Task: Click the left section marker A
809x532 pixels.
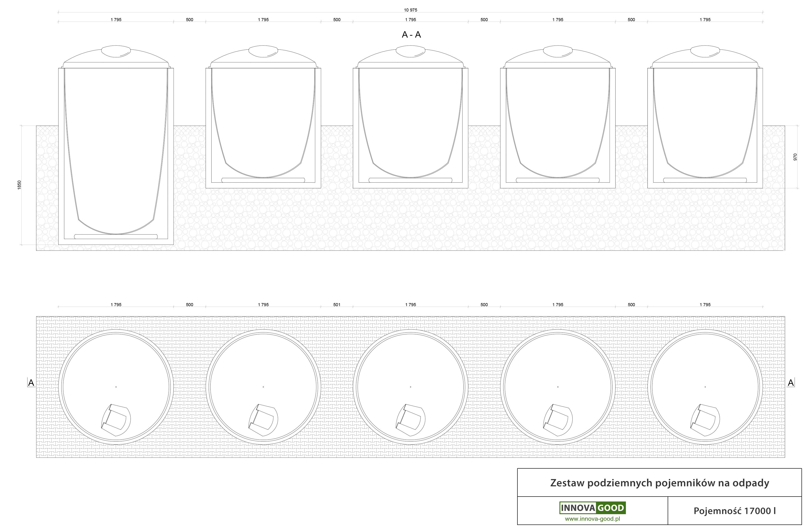Action: [31, 383]
